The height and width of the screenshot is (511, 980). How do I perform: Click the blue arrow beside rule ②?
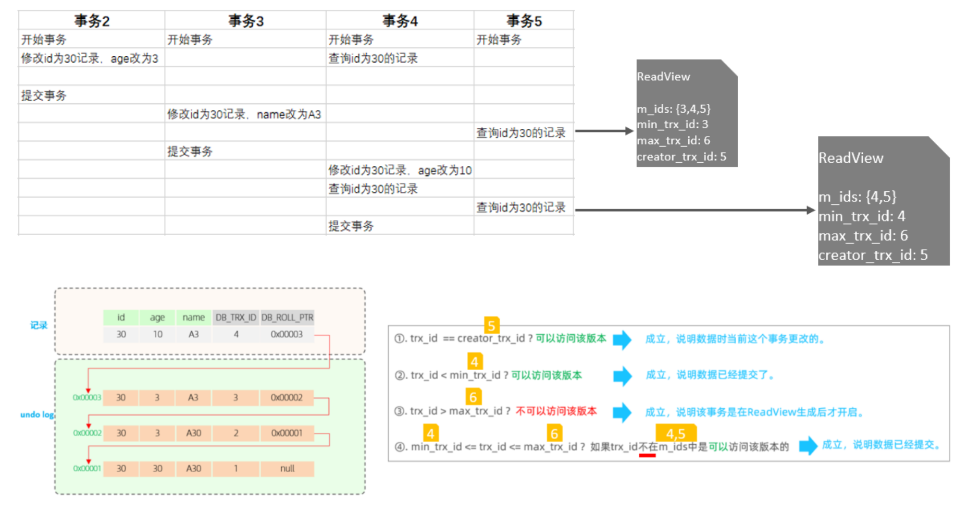(622, 375)
